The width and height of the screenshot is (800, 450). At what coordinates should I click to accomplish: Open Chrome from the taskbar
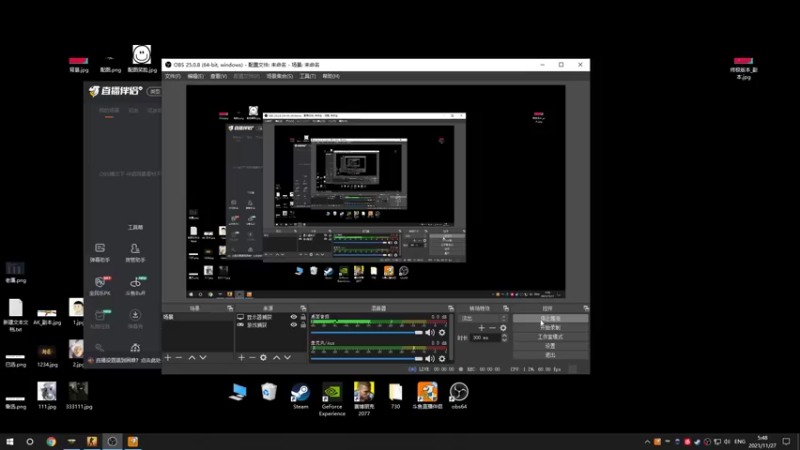click(51, 442)
